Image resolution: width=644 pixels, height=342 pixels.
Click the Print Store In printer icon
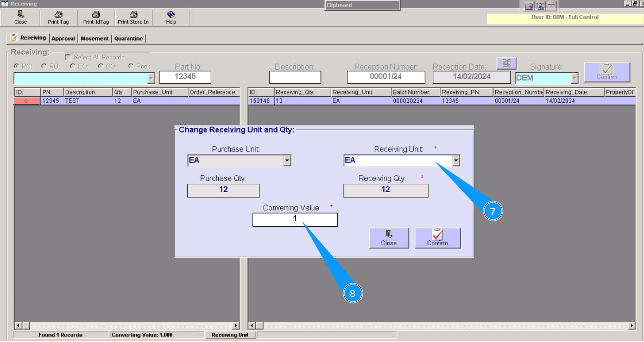(x=134, y=15)
